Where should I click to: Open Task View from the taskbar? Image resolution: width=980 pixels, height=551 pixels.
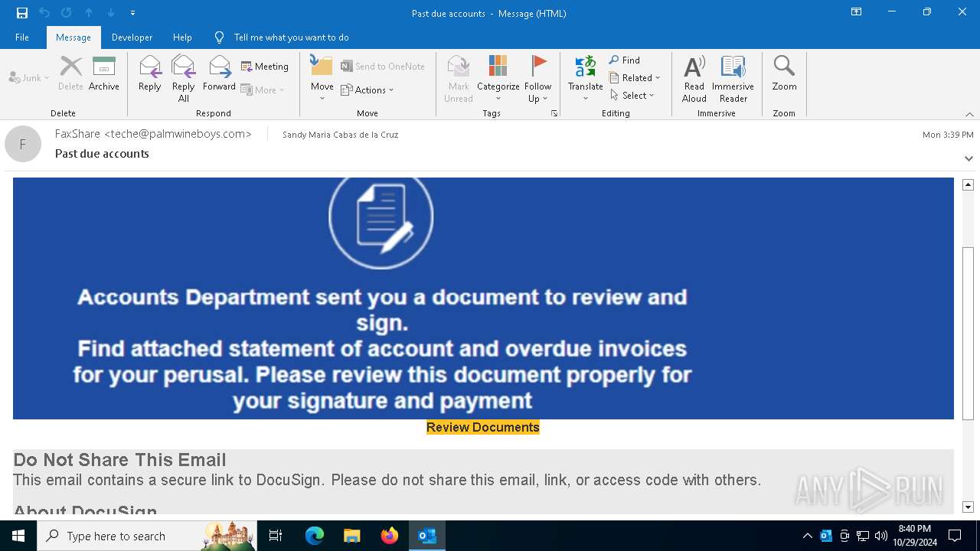(x=276, y=536)
